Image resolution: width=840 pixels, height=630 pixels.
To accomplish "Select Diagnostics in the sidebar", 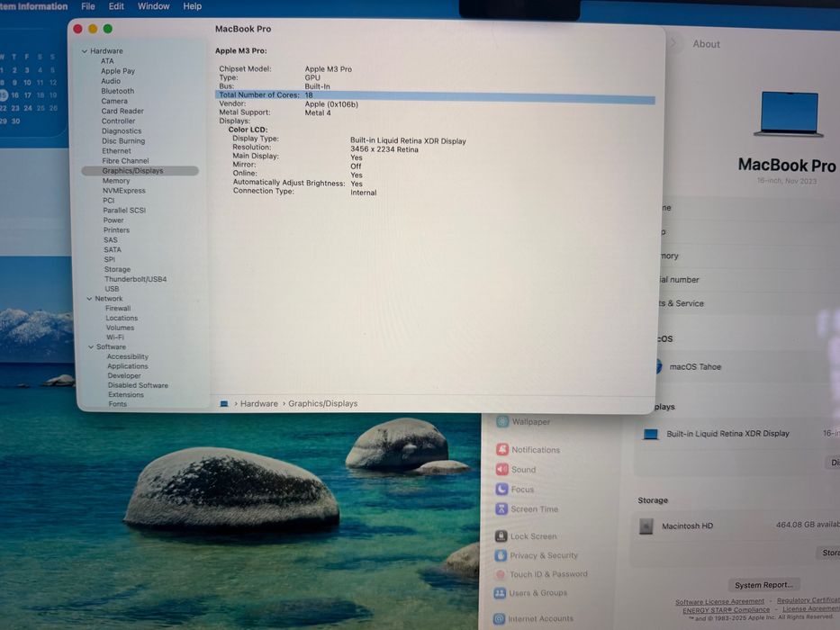I will coord(122,130).
